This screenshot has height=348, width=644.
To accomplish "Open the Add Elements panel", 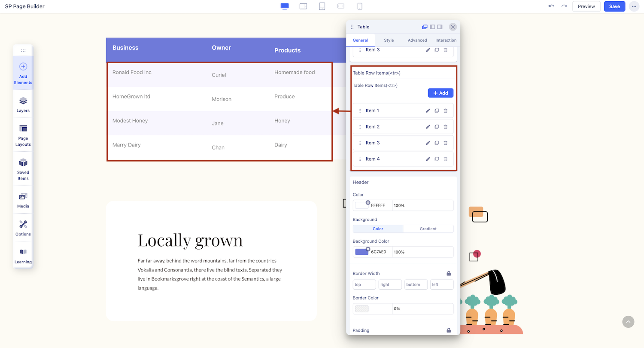I will tap(23, 73).
